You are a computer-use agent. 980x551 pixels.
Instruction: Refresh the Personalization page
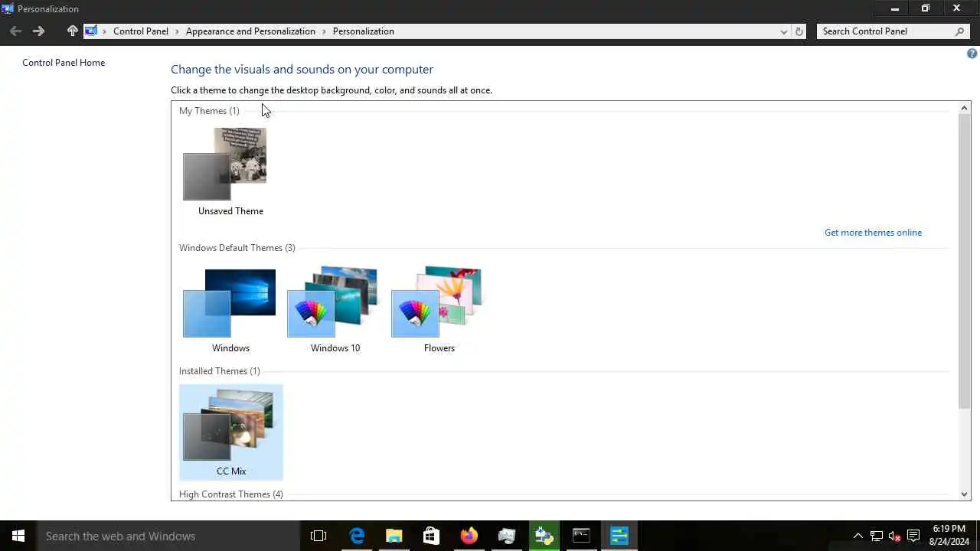click(799, 31)
